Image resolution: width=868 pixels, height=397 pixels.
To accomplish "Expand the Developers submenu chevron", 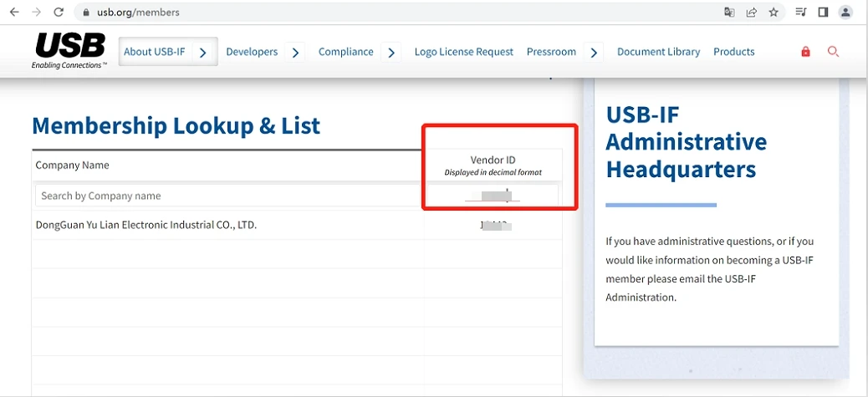I will [x=295, y=53].
